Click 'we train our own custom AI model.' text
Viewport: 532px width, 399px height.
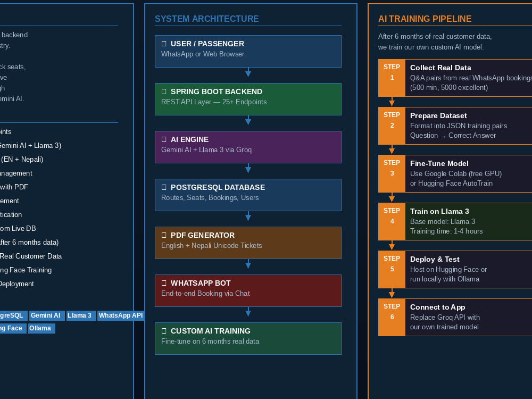[x=430, y=47]
